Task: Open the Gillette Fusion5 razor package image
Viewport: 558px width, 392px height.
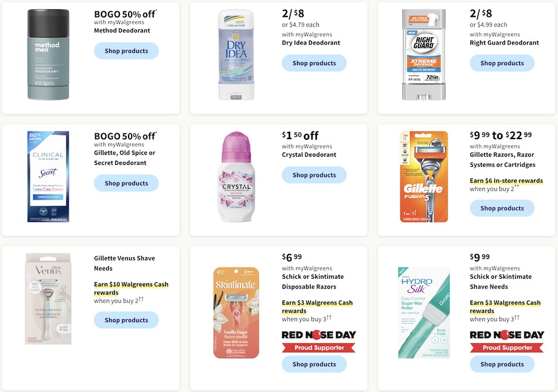Action: point(423,177)
